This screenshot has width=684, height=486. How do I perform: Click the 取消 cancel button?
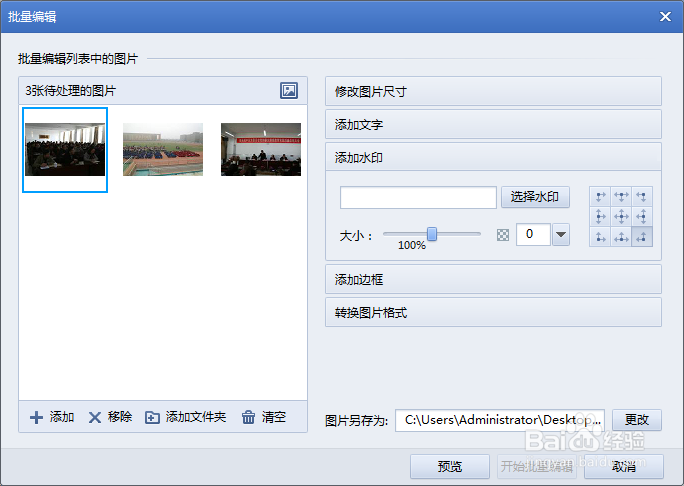(x=624, y=466)
